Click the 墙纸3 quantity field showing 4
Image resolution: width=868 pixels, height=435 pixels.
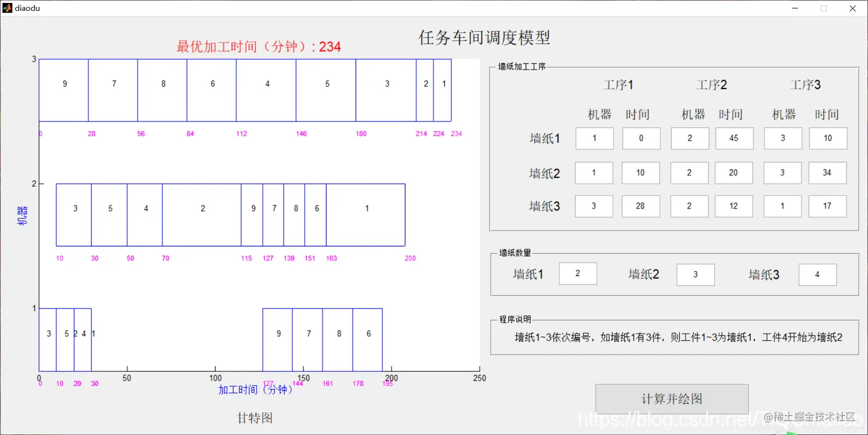(x=817, y=275)
